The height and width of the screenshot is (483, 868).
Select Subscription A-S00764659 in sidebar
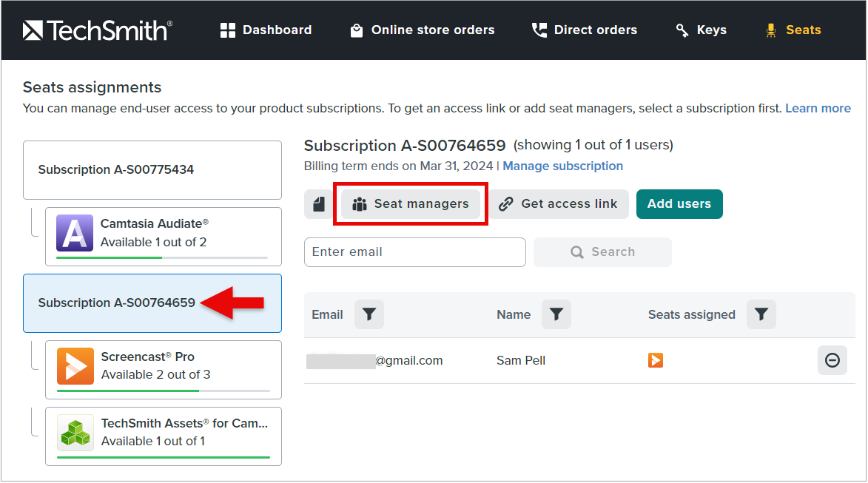[117, 303]
